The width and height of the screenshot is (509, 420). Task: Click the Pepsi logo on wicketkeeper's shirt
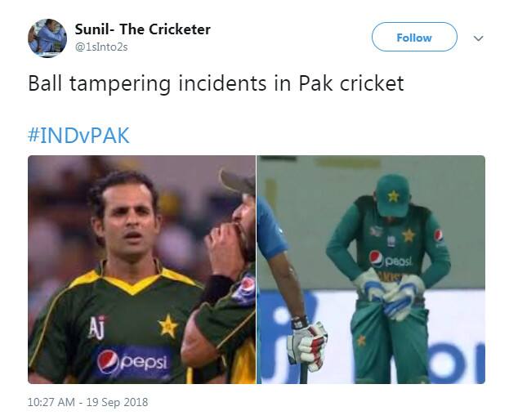(x=391, y=259)
